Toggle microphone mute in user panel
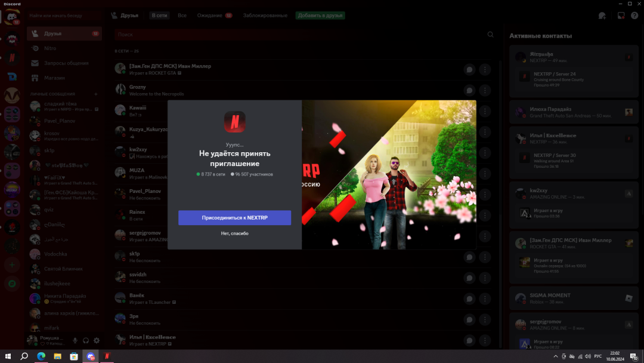Image resolution: width=644 pixels, height=363 pixels. [75, 340]
